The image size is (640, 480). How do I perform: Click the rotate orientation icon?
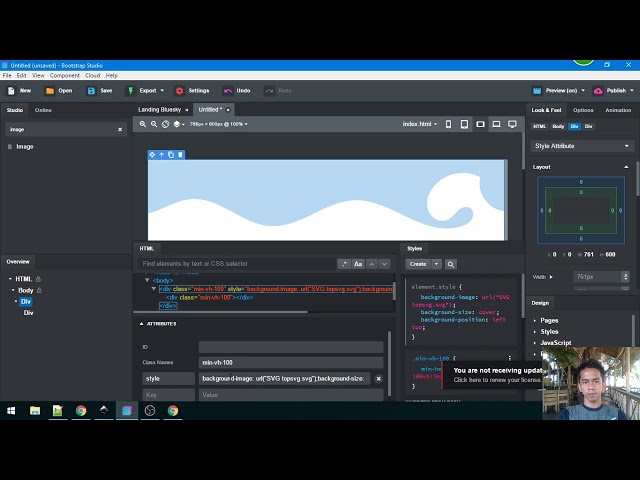tap(165, 124)
